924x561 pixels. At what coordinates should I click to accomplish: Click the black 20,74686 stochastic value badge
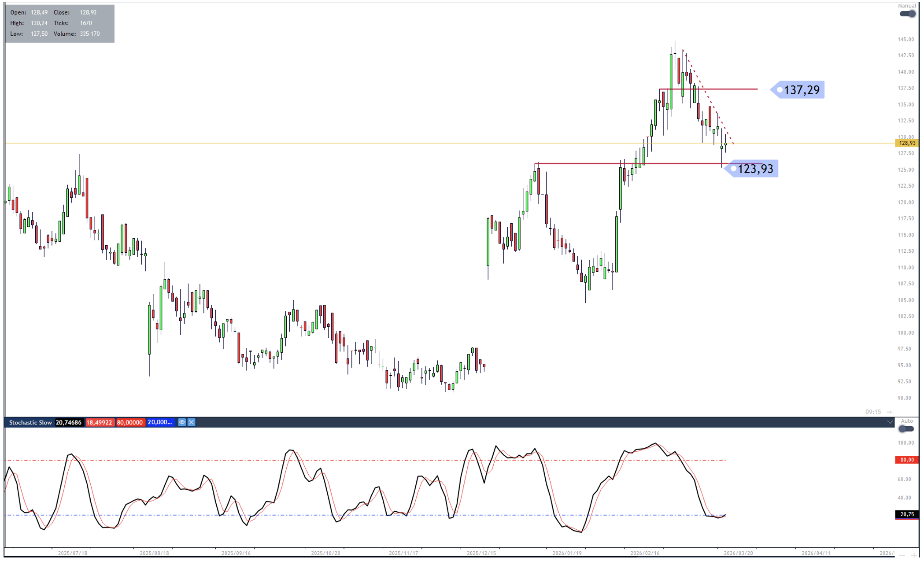point(69,422)
